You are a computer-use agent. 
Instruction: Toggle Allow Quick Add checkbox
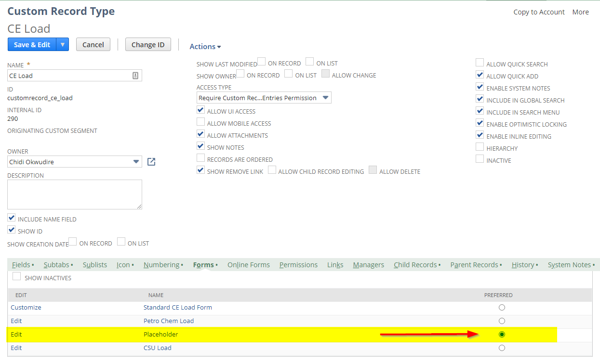click(480, 75)
